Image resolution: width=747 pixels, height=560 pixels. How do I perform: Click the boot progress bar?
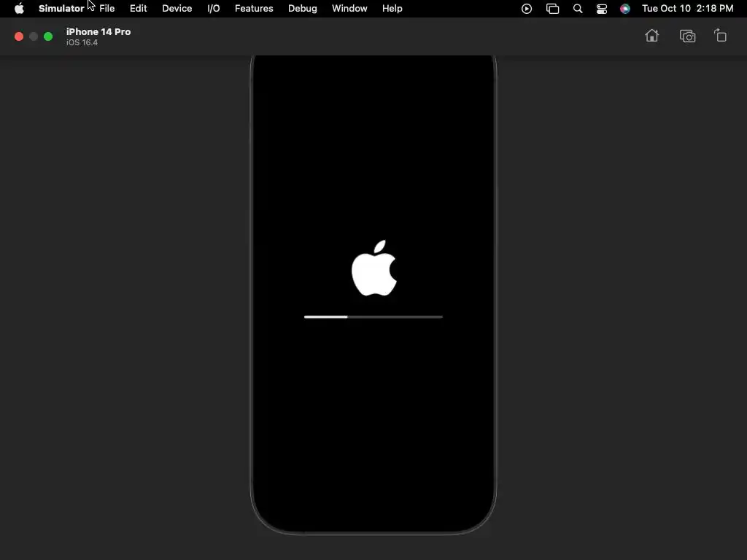[x=373, y=316]
